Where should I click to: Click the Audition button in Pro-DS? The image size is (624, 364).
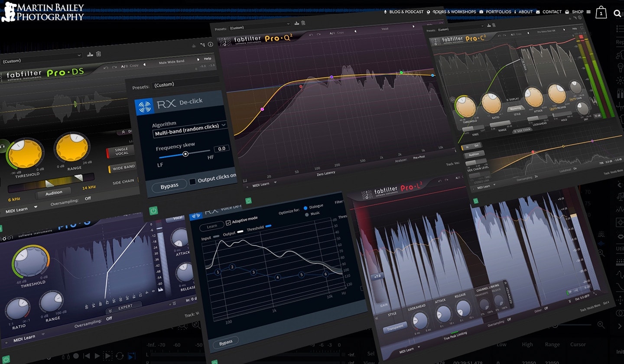coord(54,193)
